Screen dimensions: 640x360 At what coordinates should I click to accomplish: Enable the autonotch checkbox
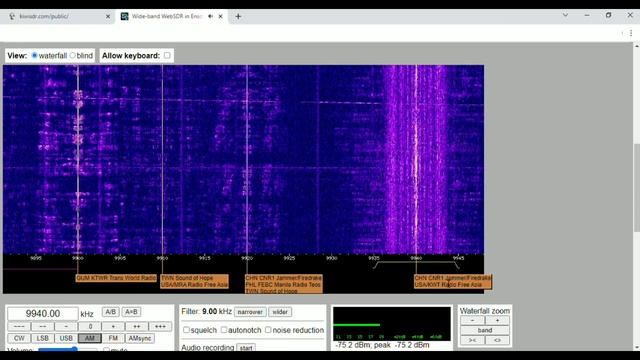point(224,330)
